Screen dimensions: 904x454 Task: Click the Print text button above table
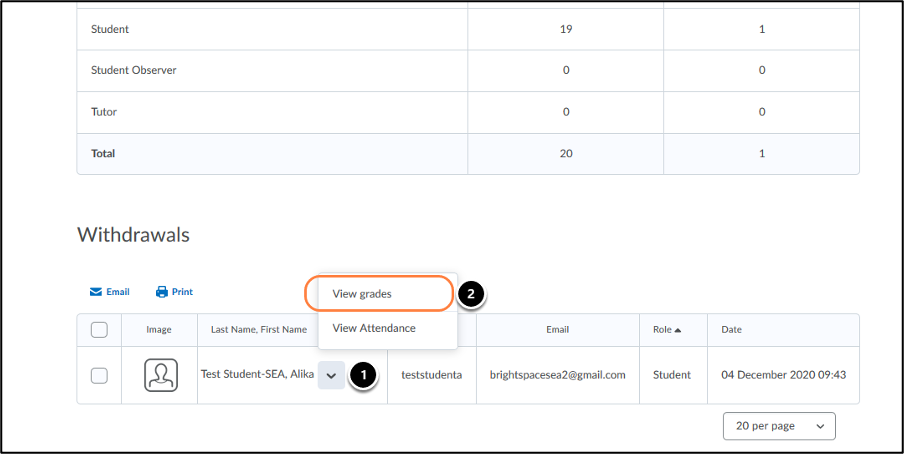182,292
